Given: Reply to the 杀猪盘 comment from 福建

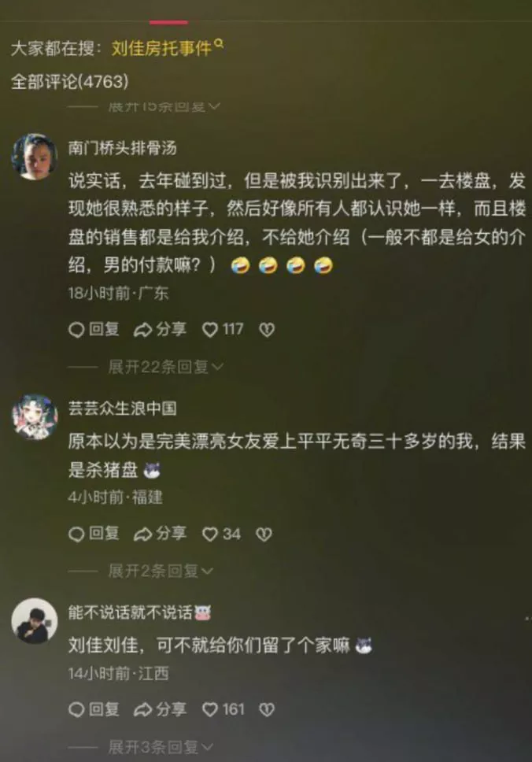Looking at the screenshot, I should (94, 534).
